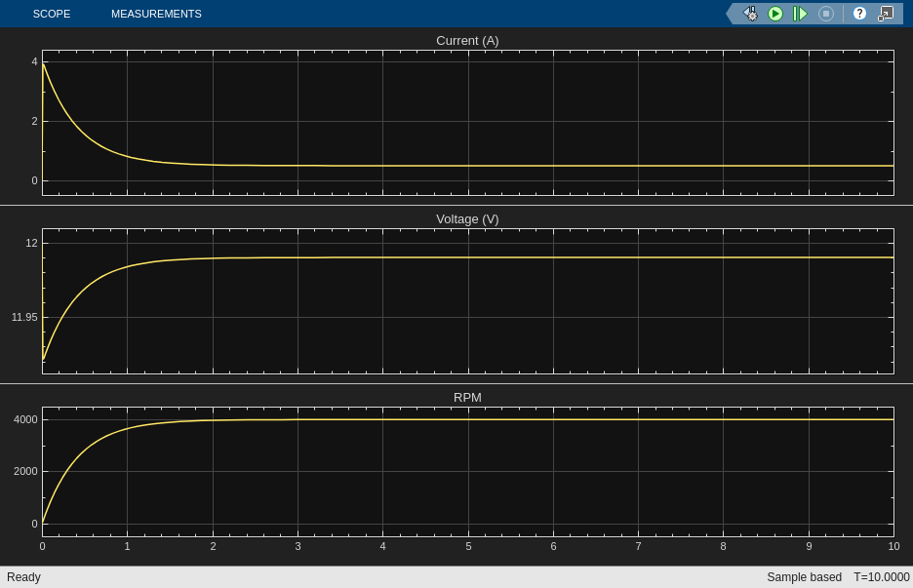This screenshot has height=588, width=913.
Task: Click the Current (A) plot title
Action: pyautogui.click(x=467, y=41)
